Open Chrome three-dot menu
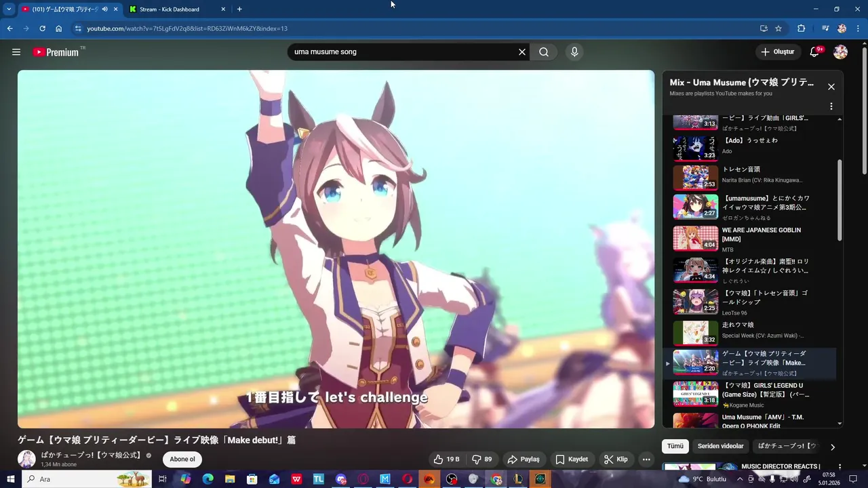This screenshot has height=488, width=868. tap(857, 28)
